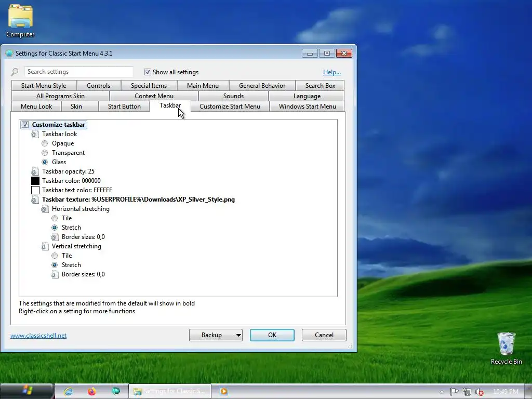Open the Context Menu tab
The width and height of the screenshot is (532, 399).
pos(154,96)
